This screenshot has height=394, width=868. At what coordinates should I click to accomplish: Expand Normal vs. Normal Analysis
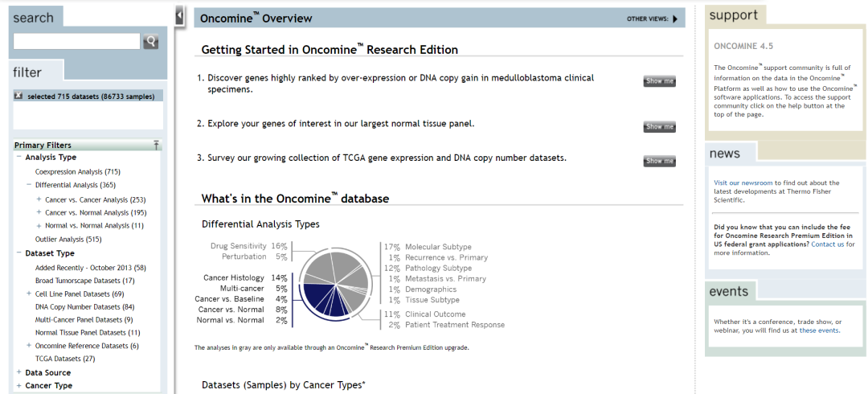tap(39, 225)
